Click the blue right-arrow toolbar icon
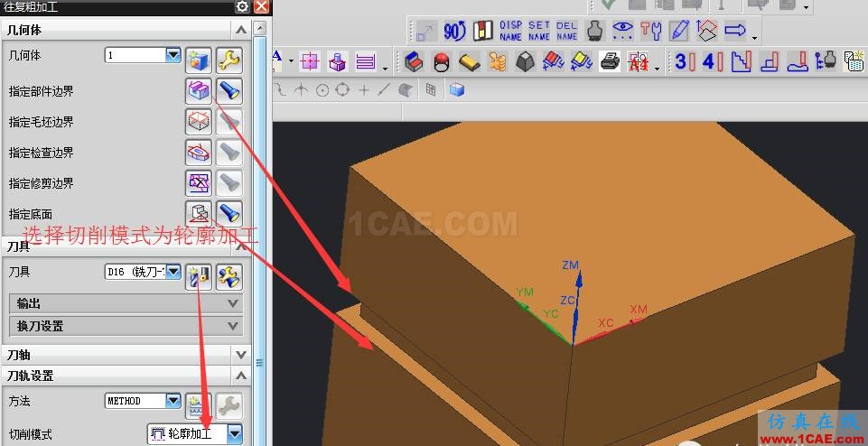 [735, 31]
